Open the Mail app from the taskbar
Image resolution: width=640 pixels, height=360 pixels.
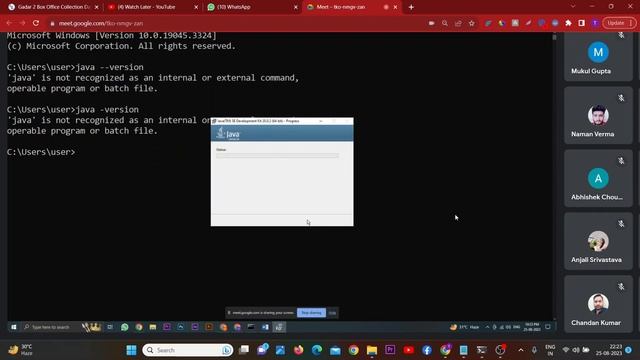point(335,350)
